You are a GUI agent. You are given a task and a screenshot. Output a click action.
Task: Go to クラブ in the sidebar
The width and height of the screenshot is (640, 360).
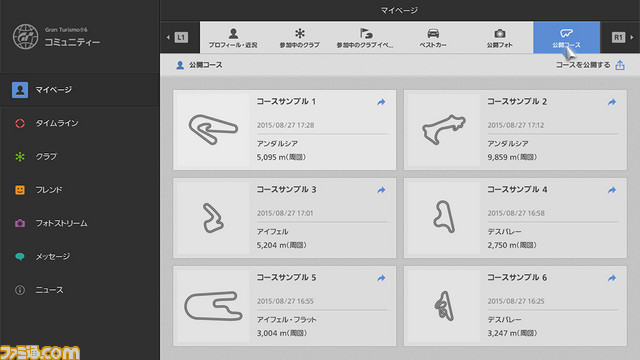(80, 157)
